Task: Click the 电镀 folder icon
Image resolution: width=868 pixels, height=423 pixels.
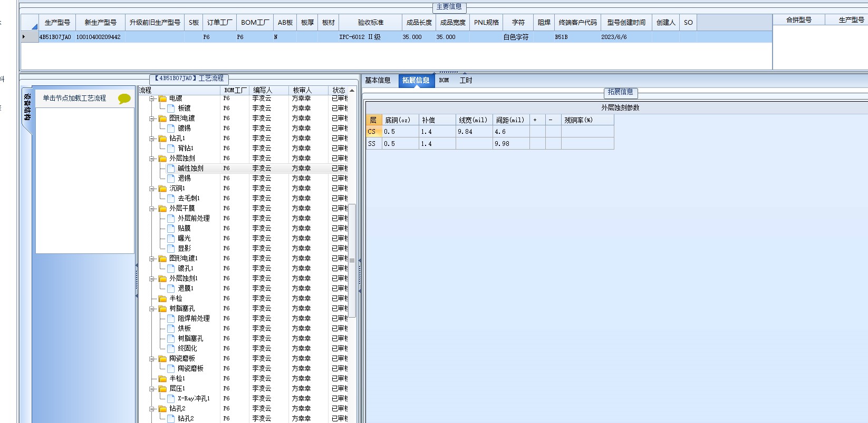Action: pos(163,99)
